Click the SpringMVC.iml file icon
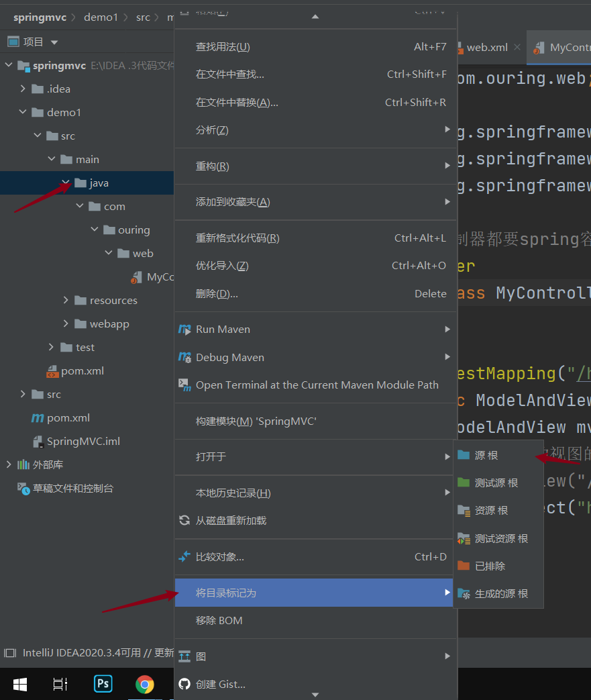 pos(38,442)
